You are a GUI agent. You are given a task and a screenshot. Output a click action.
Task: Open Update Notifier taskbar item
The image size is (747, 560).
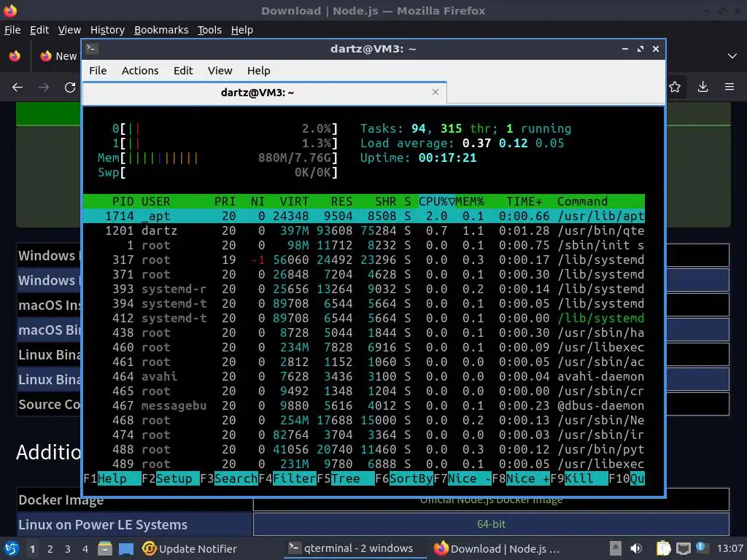pos(190,549)
